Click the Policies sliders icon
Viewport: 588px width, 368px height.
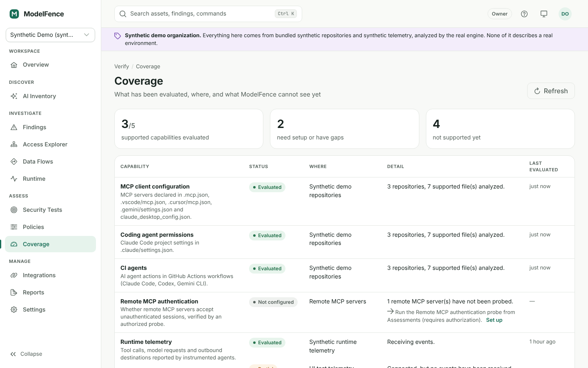14,227
